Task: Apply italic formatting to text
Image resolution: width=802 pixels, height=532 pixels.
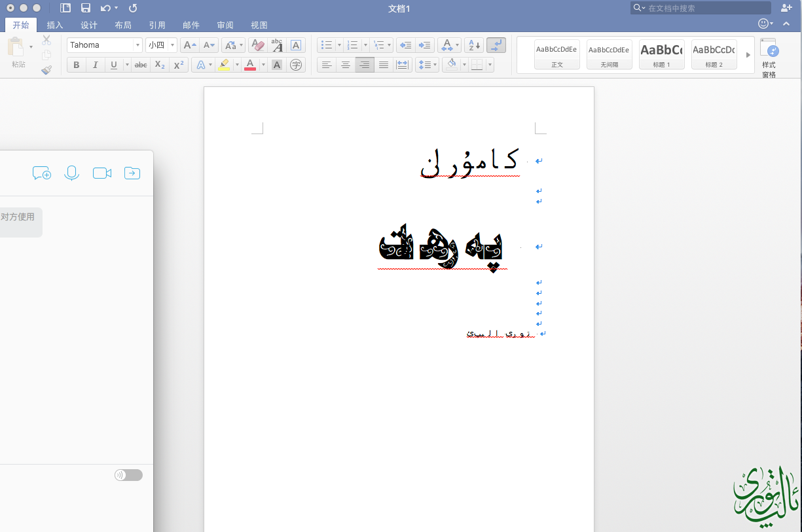Action: (95, 65)
